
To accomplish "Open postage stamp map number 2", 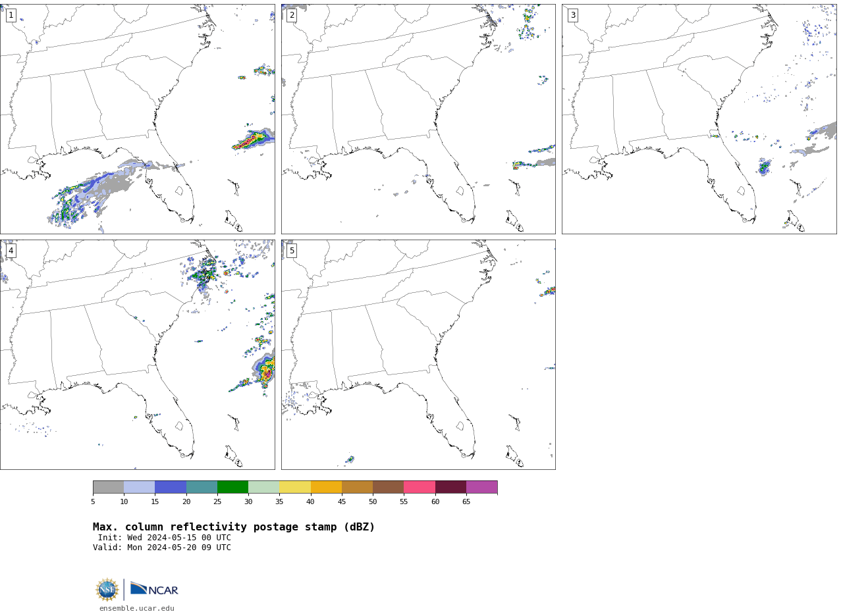I will 418,119.
